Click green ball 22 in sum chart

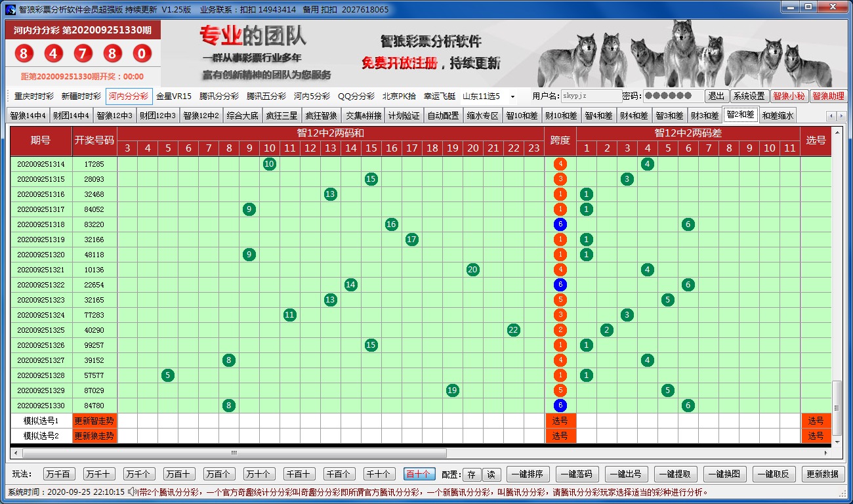(514, 330)
